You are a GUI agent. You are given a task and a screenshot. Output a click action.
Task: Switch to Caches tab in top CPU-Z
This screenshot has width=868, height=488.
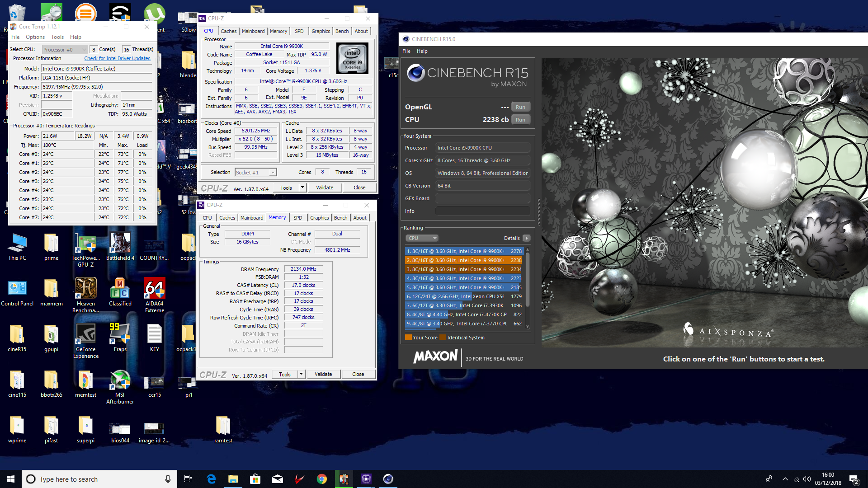coord(228,31)
